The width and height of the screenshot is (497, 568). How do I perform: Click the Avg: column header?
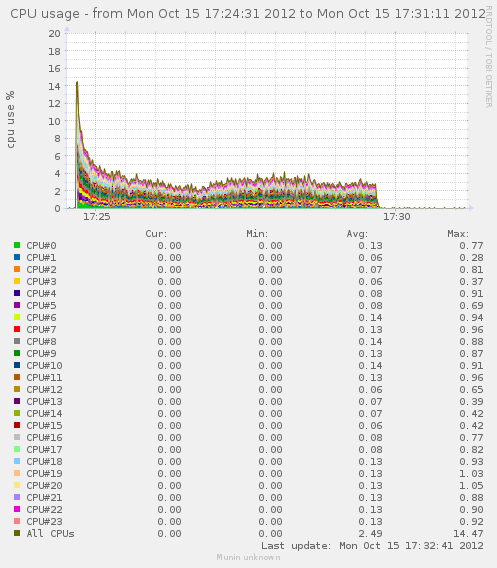(357, 234)
